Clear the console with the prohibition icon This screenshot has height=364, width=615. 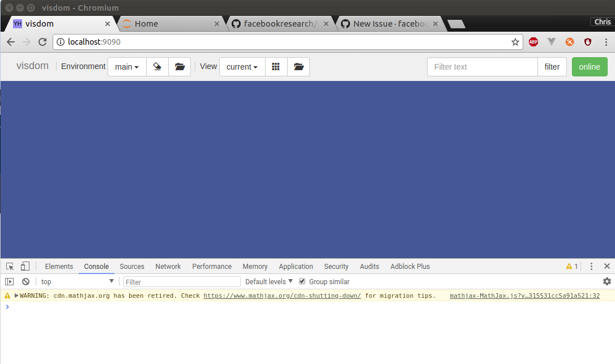pyautogui.click(x=25, y=281)
